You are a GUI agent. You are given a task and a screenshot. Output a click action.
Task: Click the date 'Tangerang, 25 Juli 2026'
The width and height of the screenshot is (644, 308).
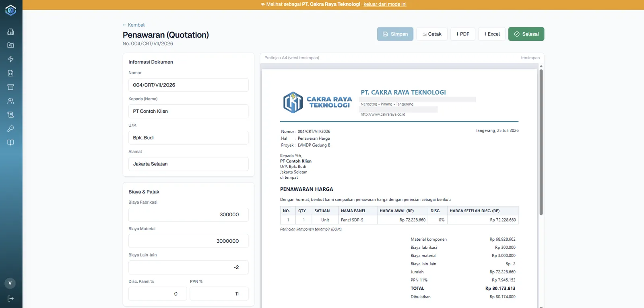pyautogui.click(x=497, y=131)
